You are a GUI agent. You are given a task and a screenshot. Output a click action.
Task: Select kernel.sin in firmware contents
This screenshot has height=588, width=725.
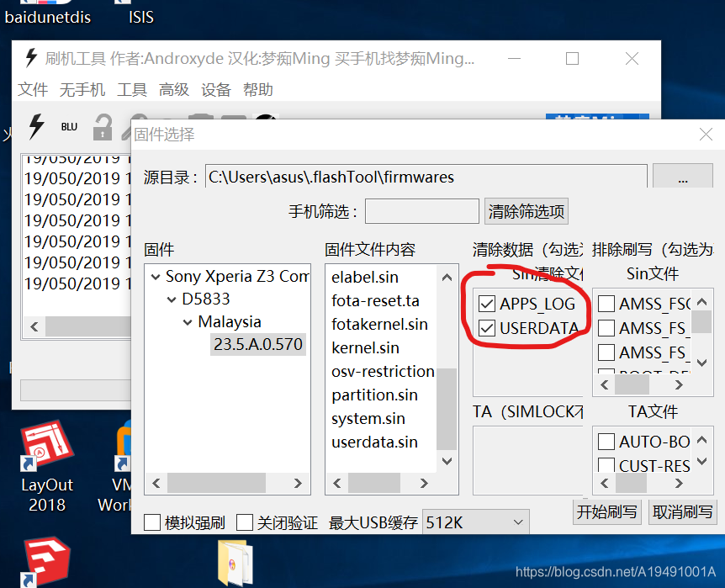[x=365, y=348]
